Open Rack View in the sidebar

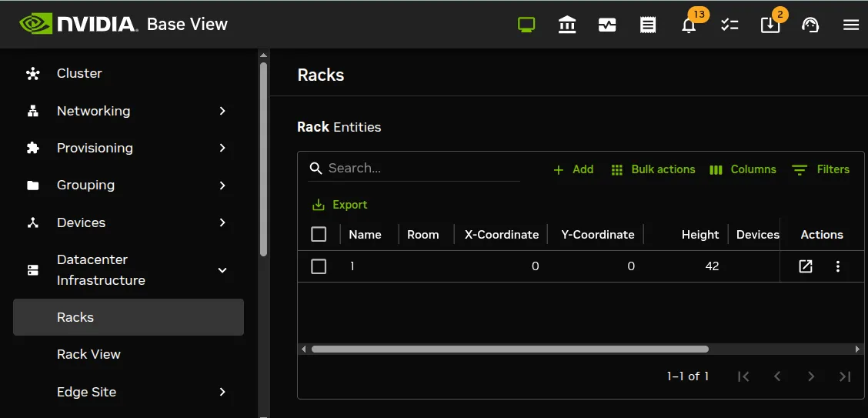88,354
